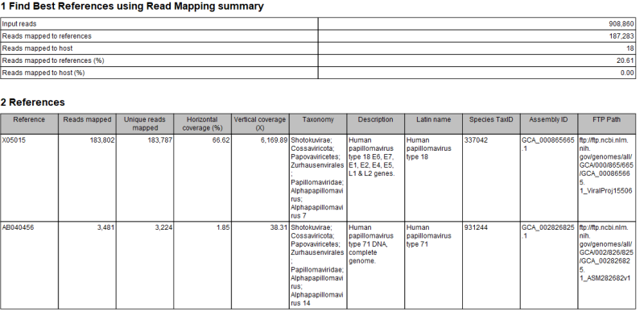Click the taxonomy cell ending in Alphapapillomavirus 7
The width and height of the screenshot is (644, 316).
point(317,177)
